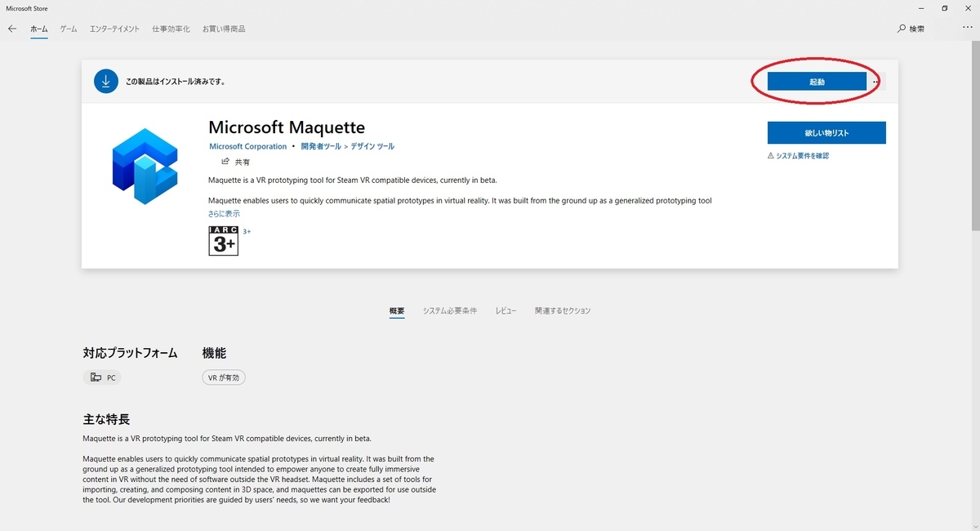
Task: Open the 3+ rating link
Action: click(x=247, y=231)
